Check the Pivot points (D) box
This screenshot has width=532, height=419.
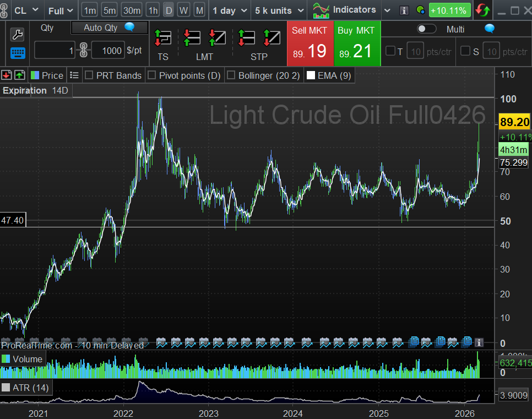(153, 75)
